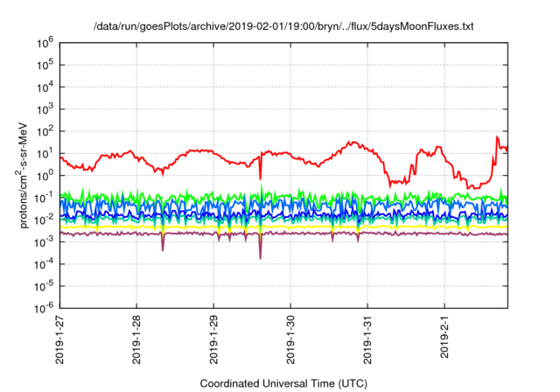Click the 2019-1-29 date tick label

click(213, 339)
